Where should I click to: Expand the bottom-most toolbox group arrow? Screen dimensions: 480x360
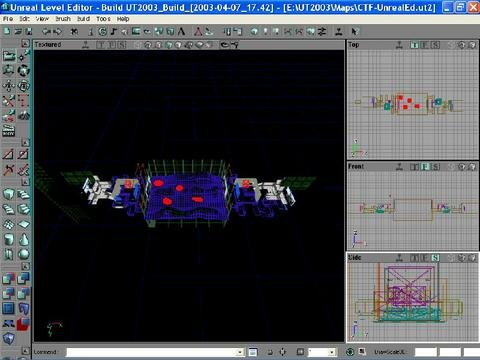pyautogui.click(x=25, y=351)
